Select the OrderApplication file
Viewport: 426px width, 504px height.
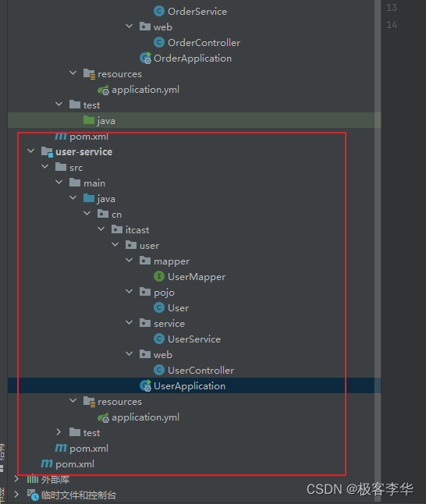coord(193,59)
